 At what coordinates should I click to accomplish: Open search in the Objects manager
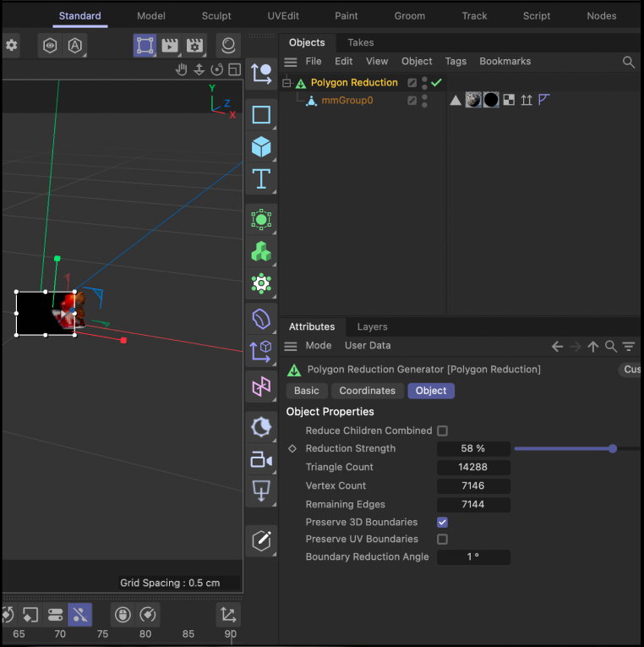pyautogui.click(x=628, y=62)
